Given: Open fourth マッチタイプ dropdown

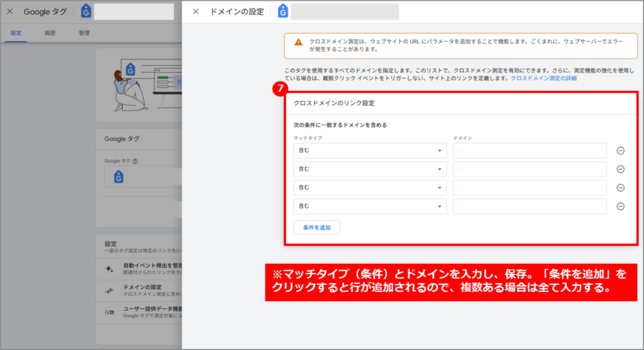Looking at the screenshot, I should tap(370, 207).
